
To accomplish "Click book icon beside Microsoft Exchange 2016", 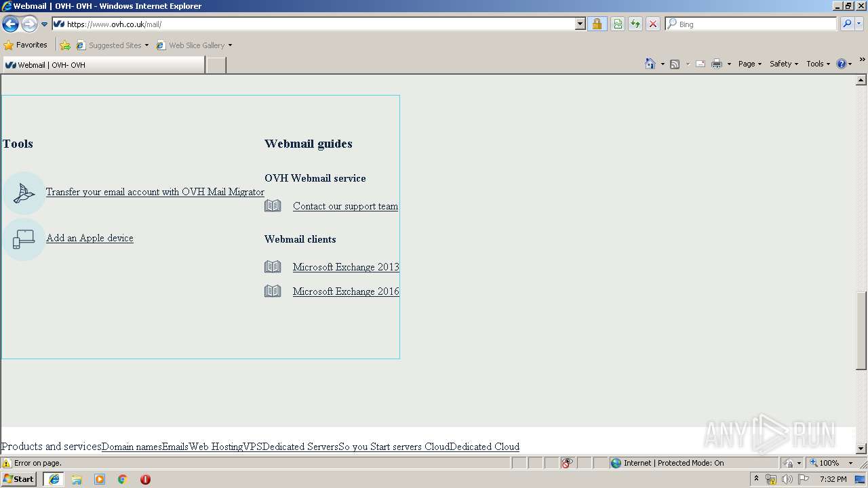I will [x=273, y=291].
